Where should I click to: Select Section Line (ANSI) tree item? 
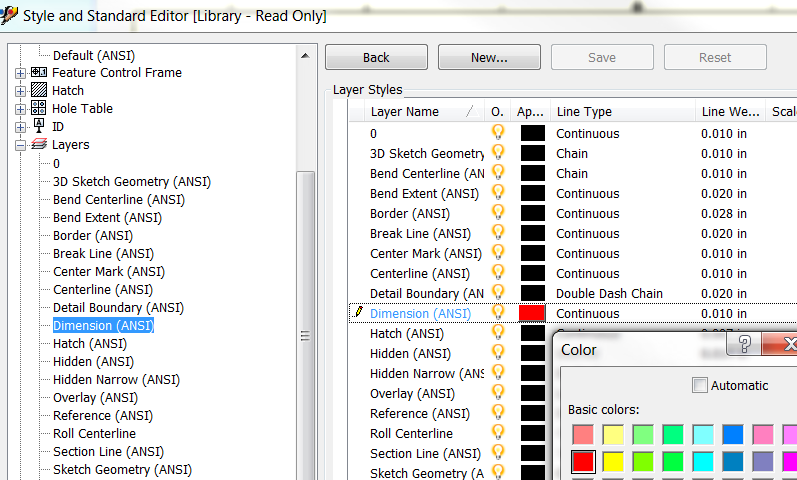pyautogui.click(x=108, y=452)
